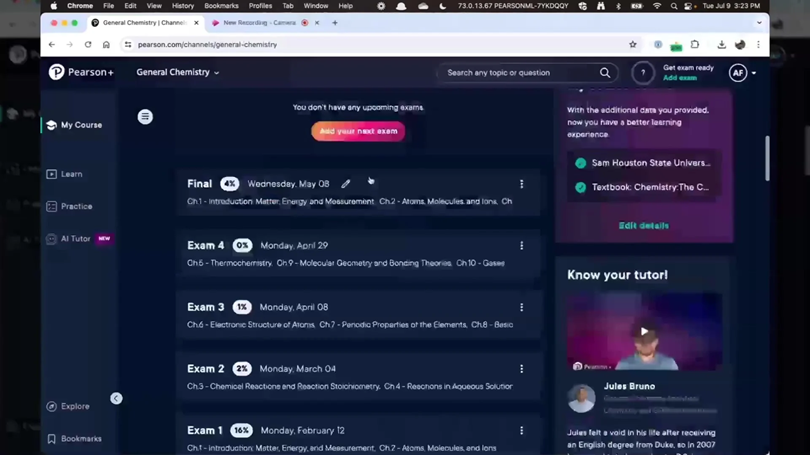Click the Edit details link
Viewport: 810px width, 455px height.
tap(643, 226)
